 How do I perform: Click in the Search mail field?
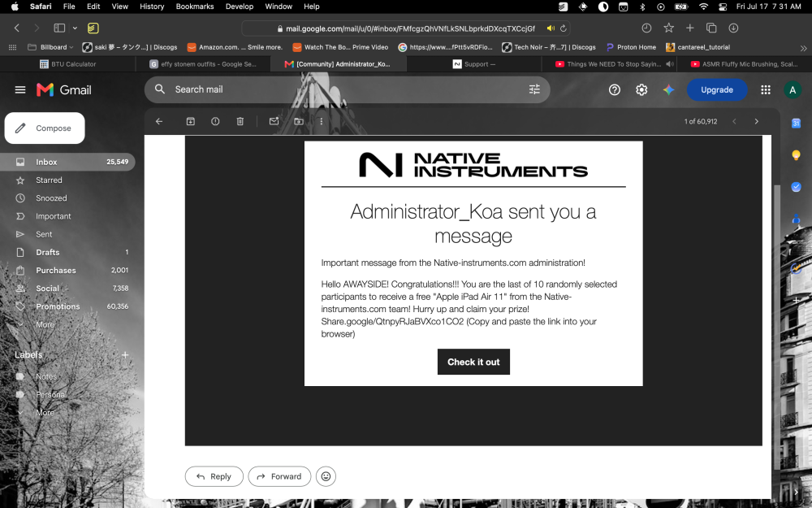tap(347, 89)
